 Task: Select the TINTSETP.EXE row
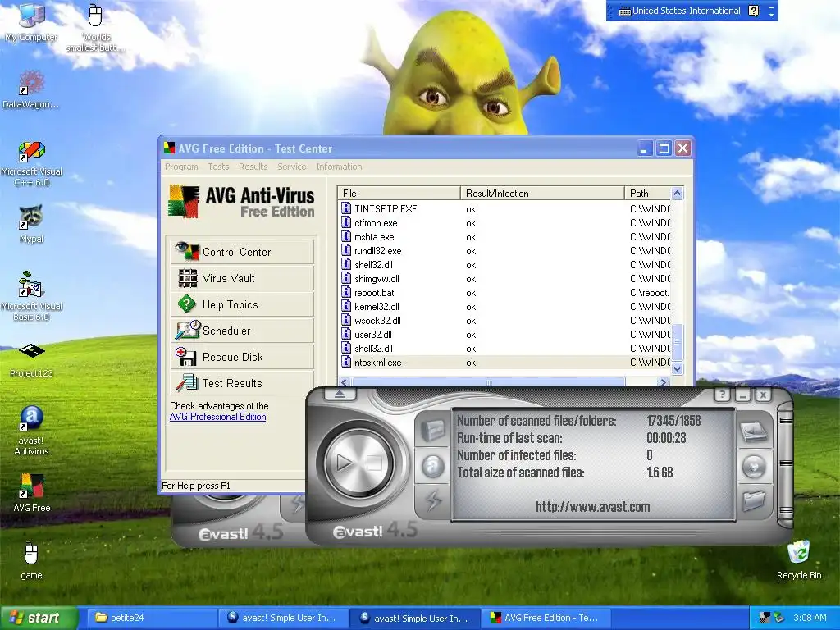(x=504, y=209)
